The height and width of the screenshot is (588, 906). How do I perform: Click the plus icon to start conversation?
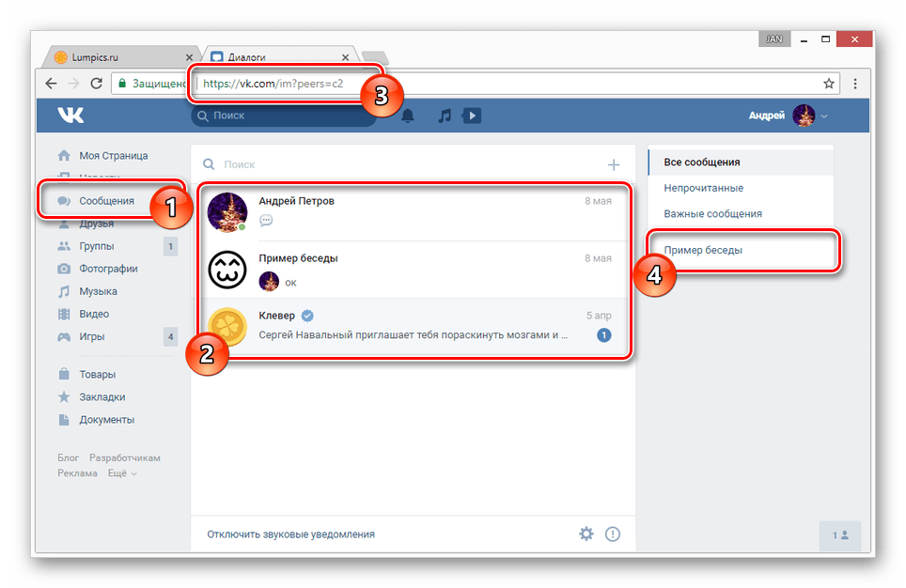pos(614,164)
